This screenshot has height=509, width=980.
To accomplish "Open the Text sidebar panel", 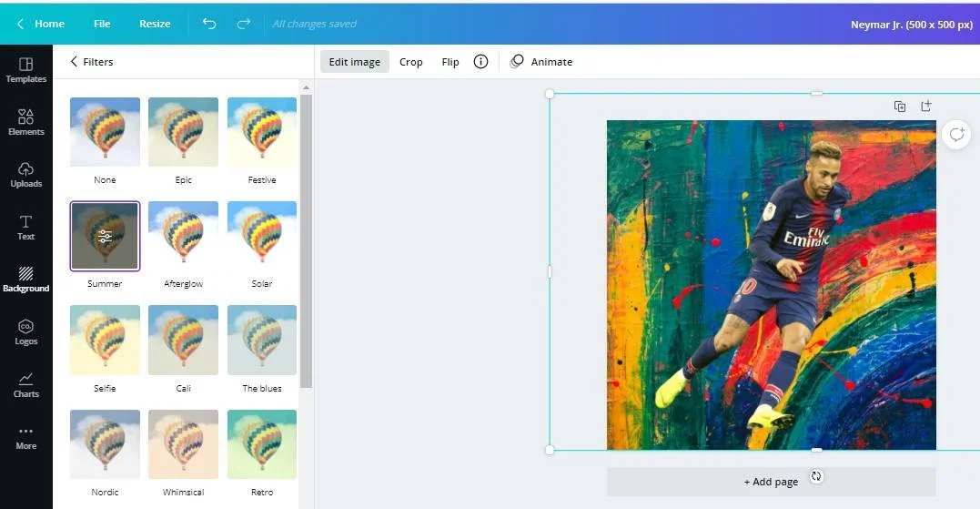I will pyautogui.click(x=26, y=228).
